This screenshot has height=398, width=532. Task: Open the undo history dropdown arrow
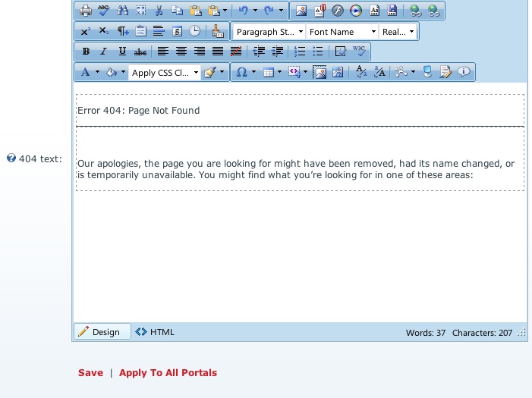255,11
